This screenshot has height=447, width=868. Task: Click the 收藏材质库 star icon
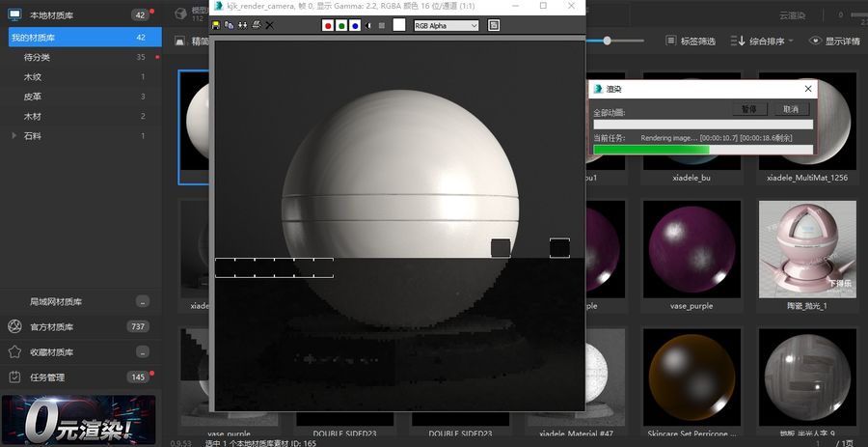click(x=14, y=351)
